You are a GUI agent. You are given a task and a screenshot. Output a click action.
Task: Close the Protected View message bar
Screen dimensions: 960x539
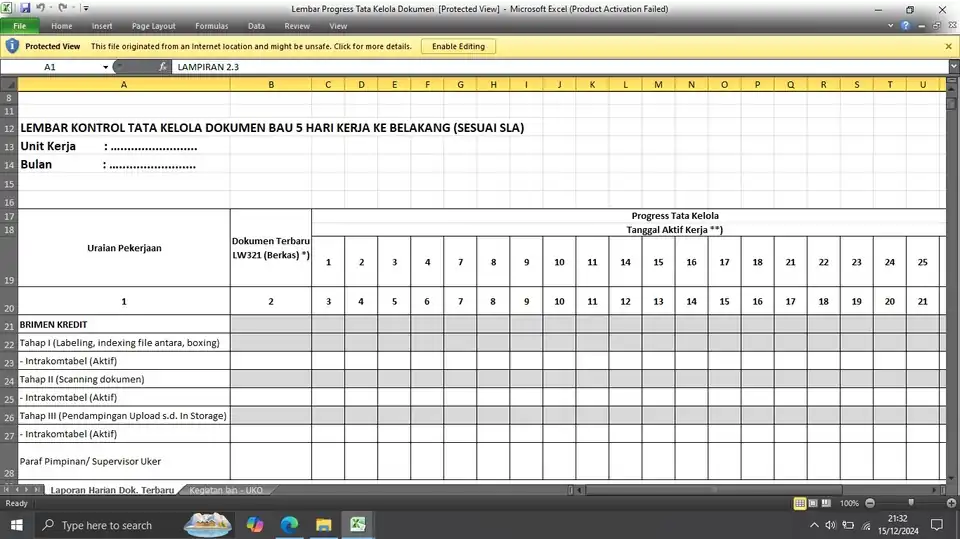coord(948,46)
